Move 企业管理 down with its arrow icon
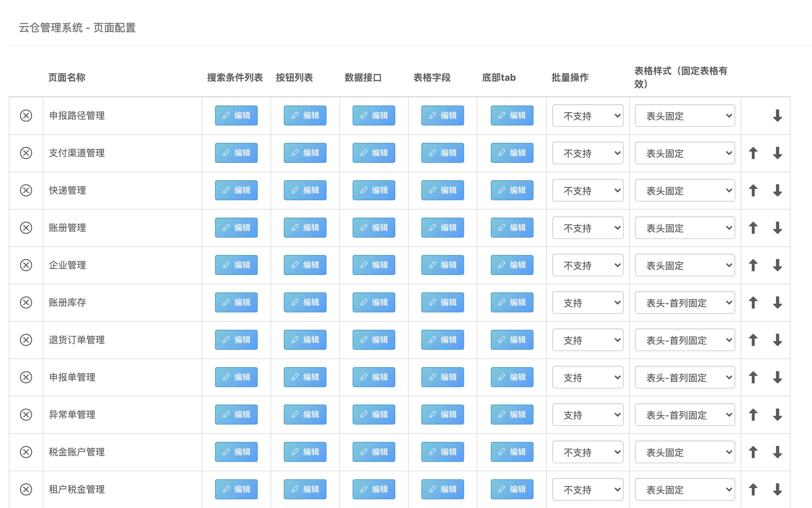Viewport: 812px width, 508px height. pyautogui.click(x=777, y=265)
